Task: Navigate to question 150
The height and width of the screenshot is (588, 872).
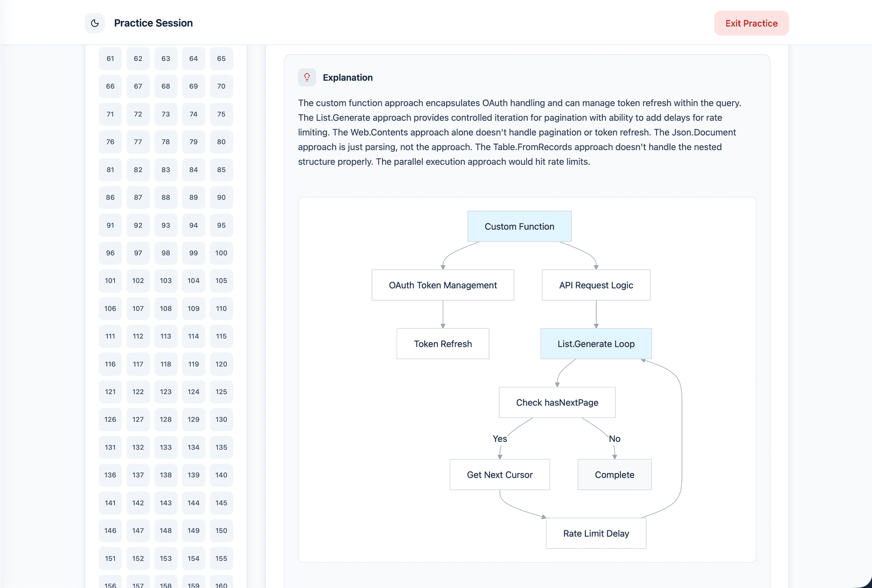Action: coord(221,530)
